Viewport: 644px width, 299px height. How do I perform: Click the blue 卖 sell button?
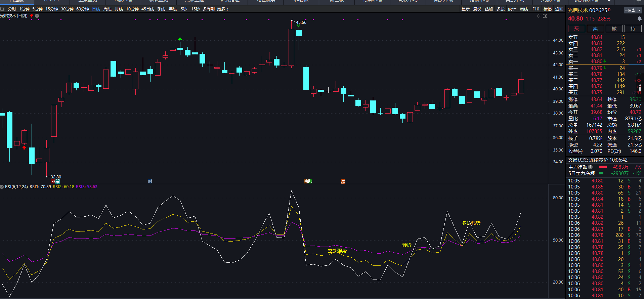[595, 29]
